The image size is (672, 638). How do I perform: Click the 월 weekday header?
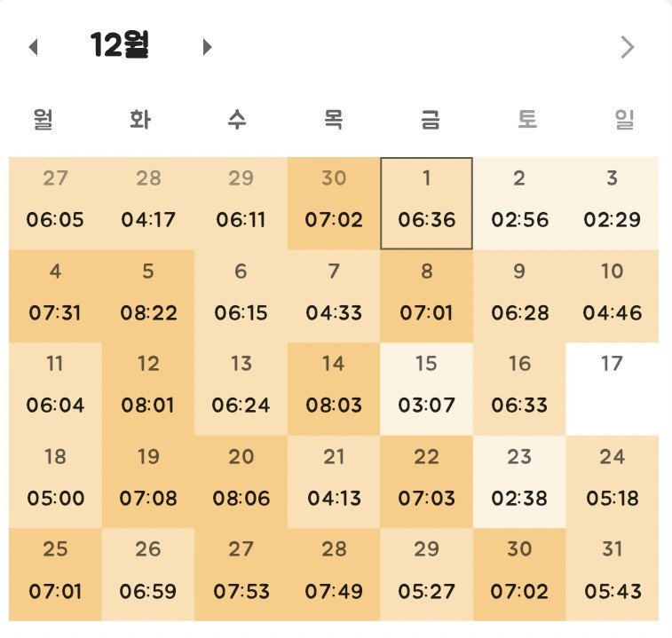pos(43,120)
